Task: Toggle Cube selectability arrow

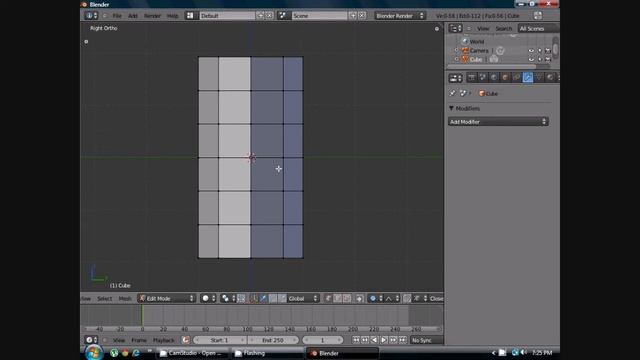Action: (x=540, y=60)
